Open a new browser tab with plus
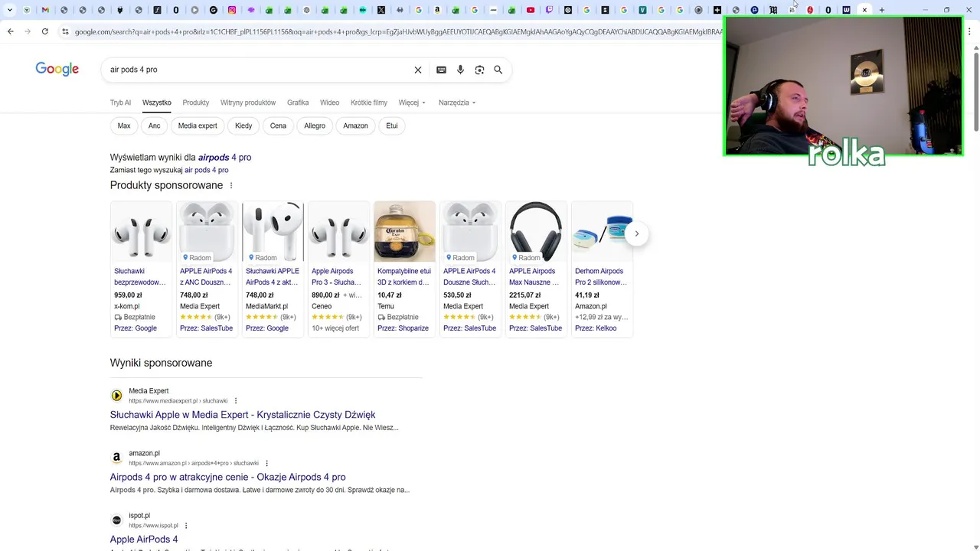The height and width of the screenshot is (551, 980). click(882, 10)
